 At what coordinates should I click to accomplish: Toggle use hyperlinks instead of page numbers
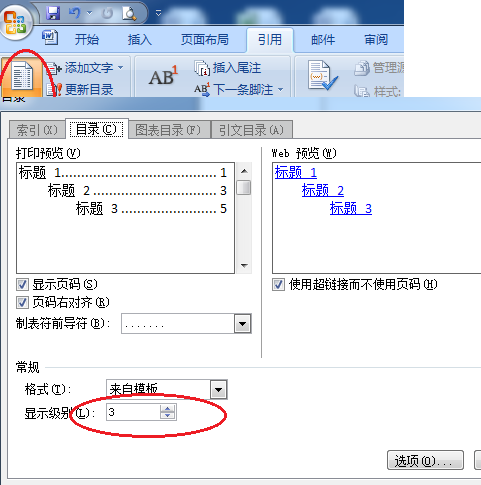click(278, 285)
